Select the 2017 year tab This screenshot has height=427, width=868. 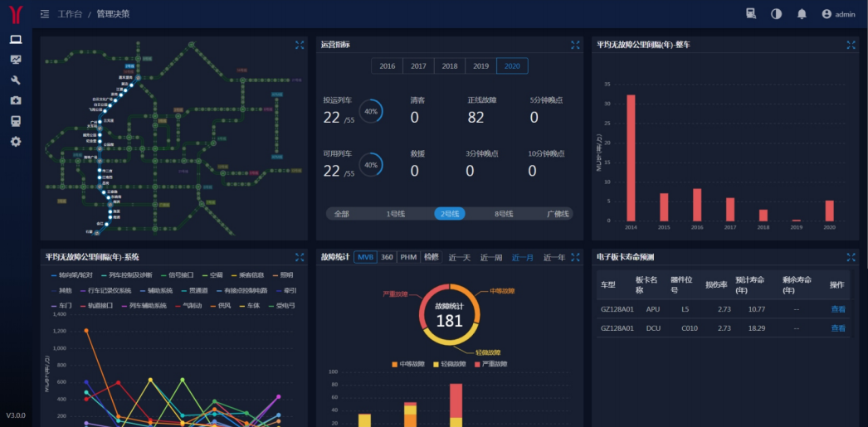(x=418, y=66)
